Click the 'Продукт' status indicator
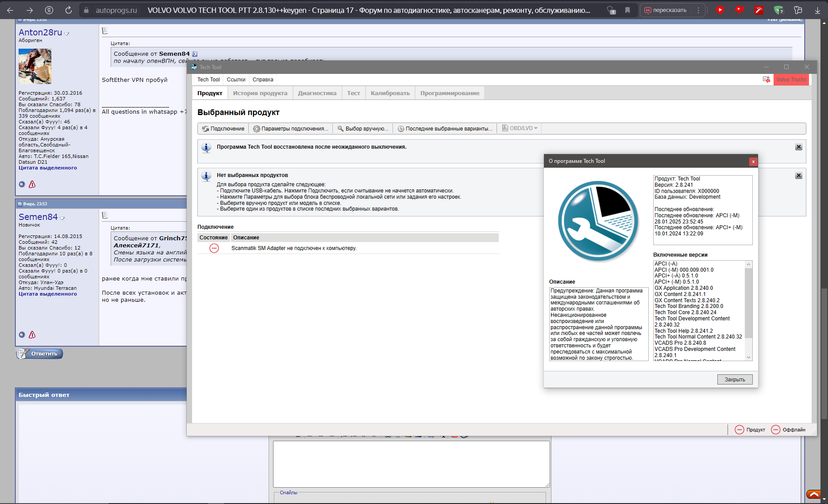 [x=750, y=430]
